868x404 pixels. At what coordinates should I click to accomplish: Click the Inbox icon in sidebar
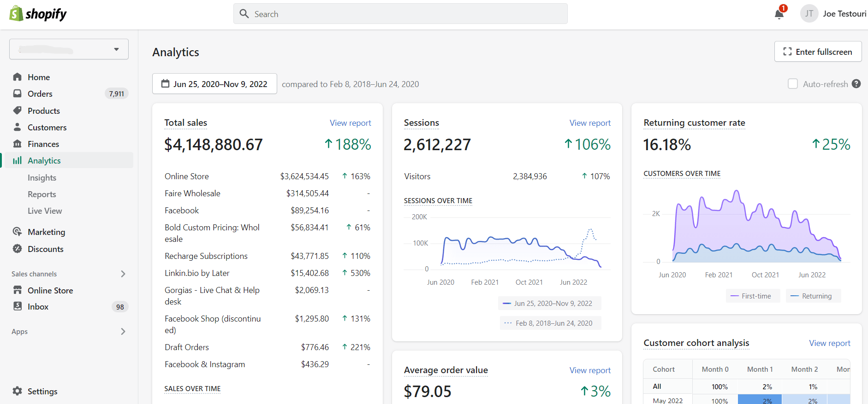pos(18,306)
